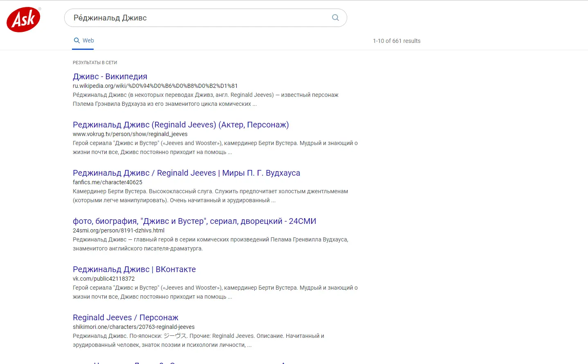Click the 24СМИ snippet about главный герой
Viewport: 588px width, 364px height.
tap(211, 244)
